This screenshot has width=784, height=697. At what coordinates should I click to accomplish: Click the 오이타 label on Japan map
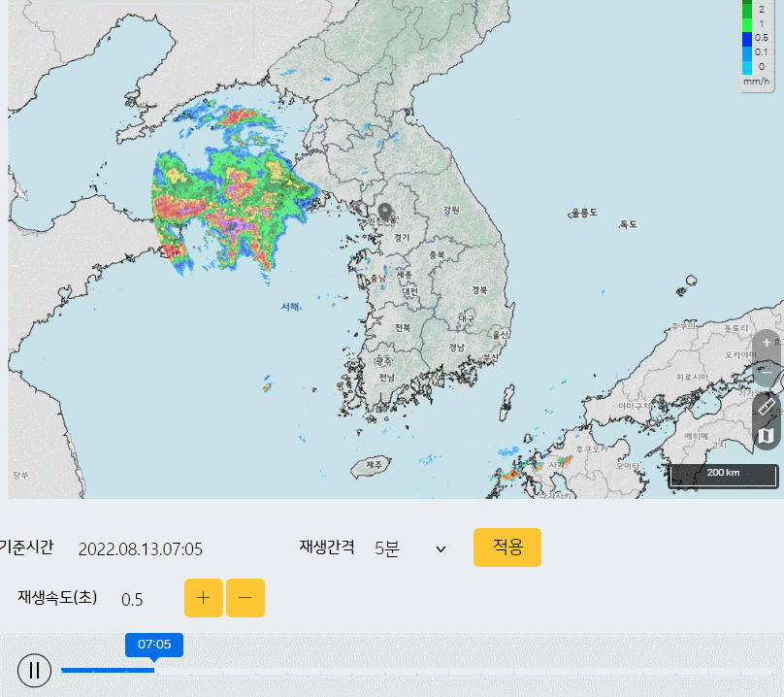628,466
